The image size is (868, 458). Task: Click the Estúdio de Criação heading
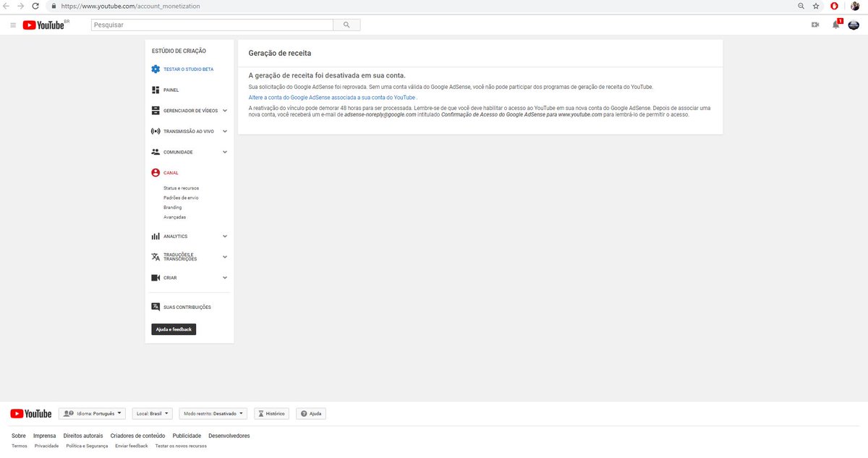point(179,51)
